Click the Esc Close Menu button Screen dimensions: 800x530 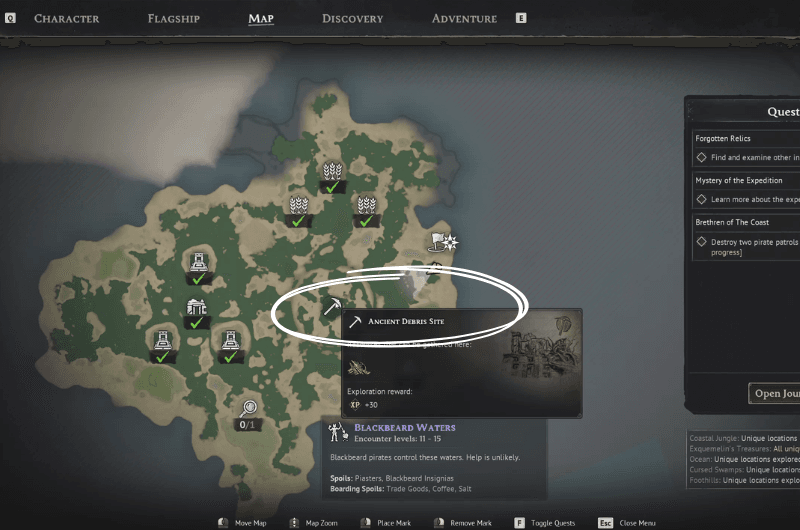point(627,523)
